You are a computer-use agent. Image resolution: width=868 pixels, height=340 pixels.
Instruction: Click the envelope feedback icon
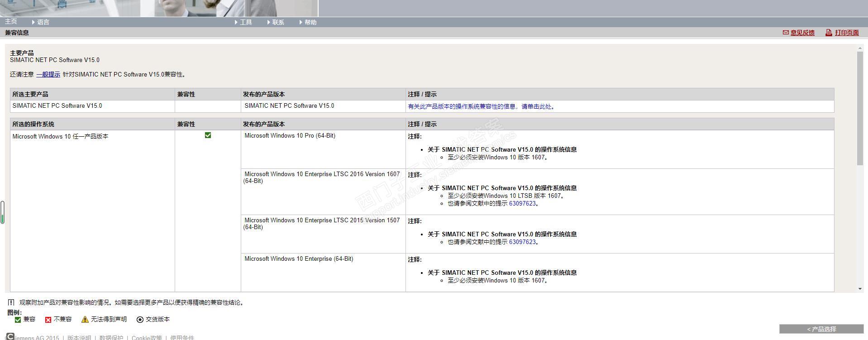coord(786,33)
